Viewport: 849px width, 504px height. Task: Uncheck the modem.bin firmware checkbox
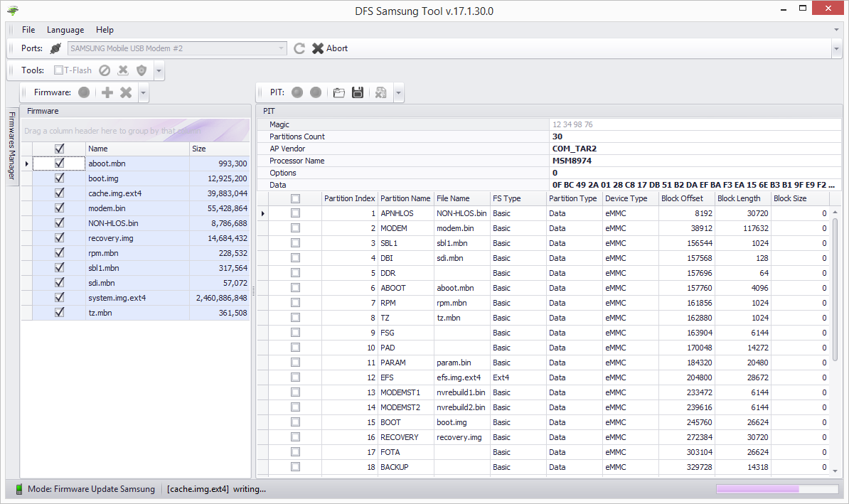point(60,208)
